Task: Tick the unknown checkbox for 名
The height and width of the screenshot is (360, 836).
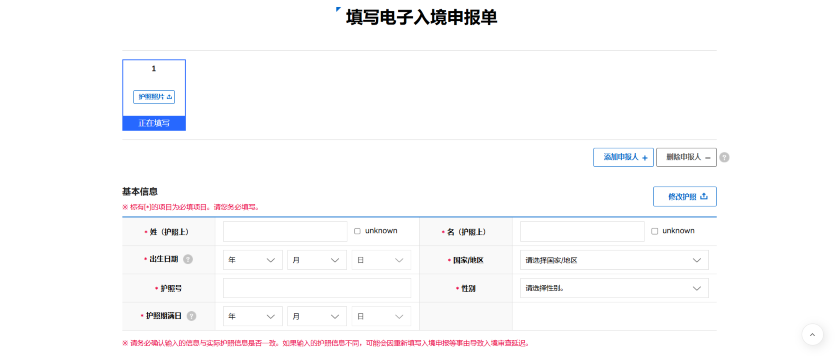Action: (x=654, y=231)
